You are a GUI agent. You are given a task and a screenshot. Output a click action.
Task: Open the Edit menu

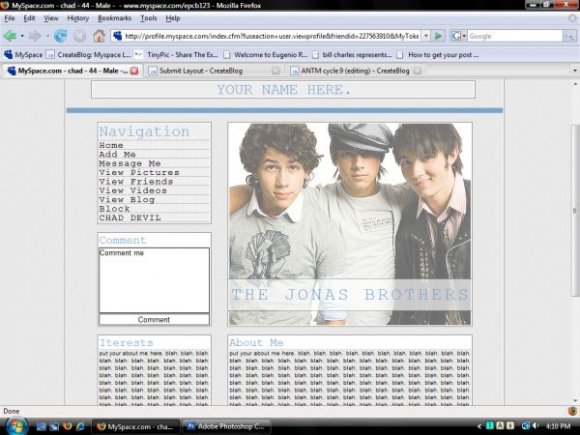pos(29,18)
